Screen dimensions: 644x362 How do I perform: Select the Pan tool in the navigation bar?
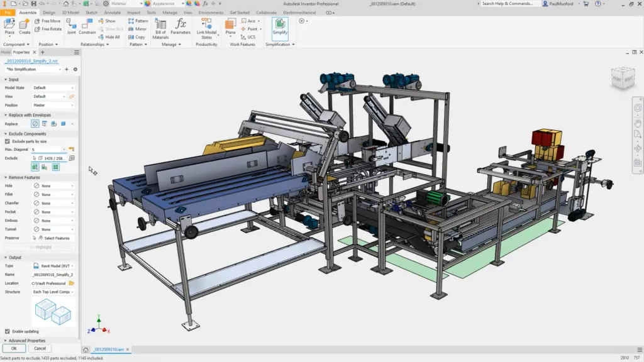(x=637, y=124)
